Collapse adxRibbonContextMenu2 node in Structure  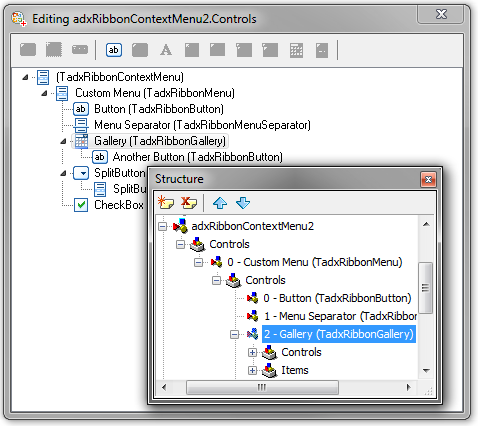[162, 227]
